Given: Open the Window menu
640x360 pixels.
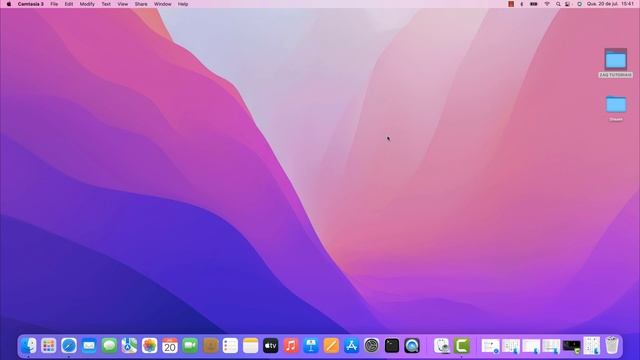Looking at the screenshot, I should (x=163, y=4).
